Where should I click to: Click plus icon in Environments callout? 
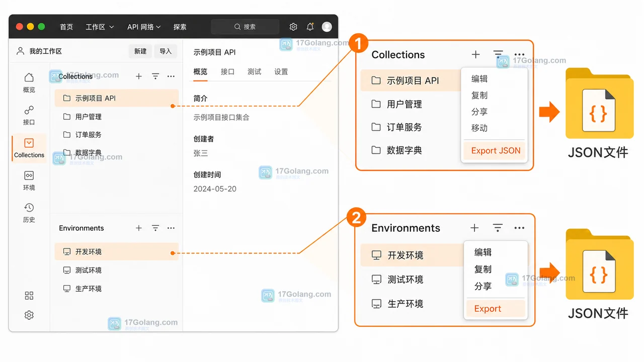pos(474,228)
